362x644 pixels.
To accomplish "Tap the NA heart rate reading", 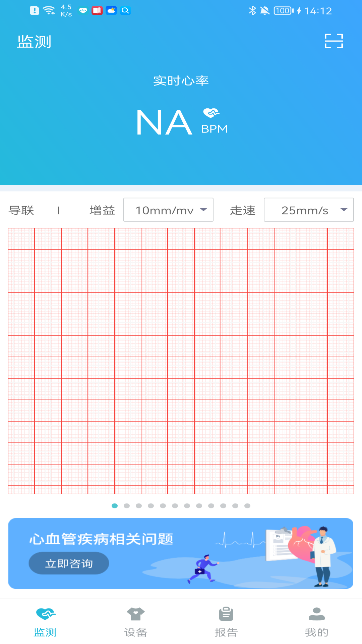I will tap(164, 122).
